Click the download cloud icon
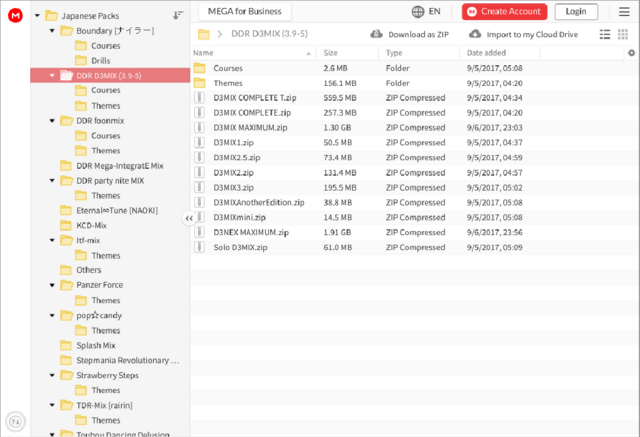 [x=376, y=34]
